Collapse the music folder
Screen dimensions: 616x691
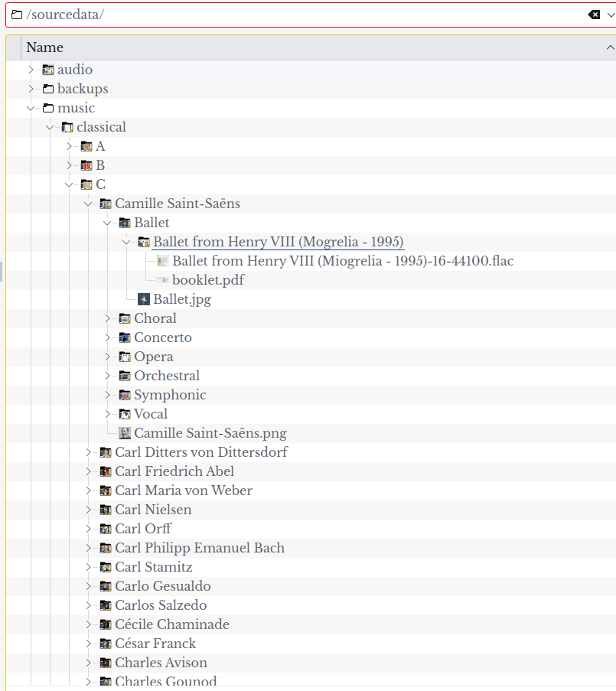(31, 108)
